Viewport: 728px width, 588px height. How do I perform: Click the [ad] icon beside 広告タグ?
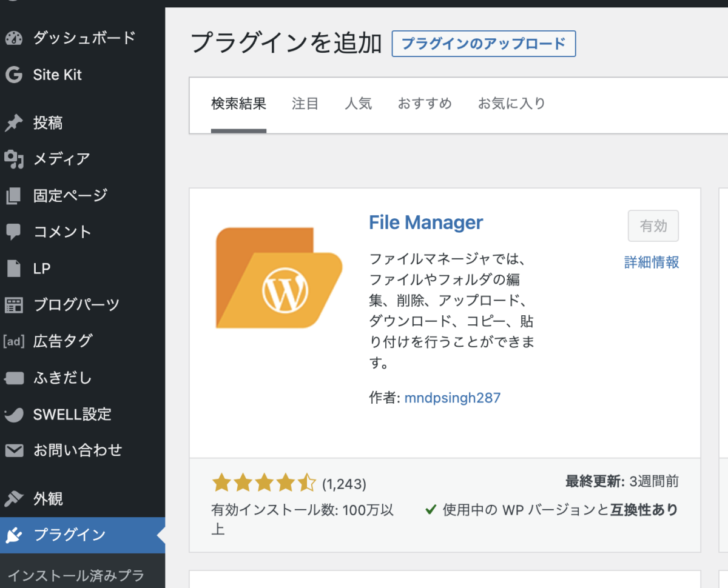(13, 341)
